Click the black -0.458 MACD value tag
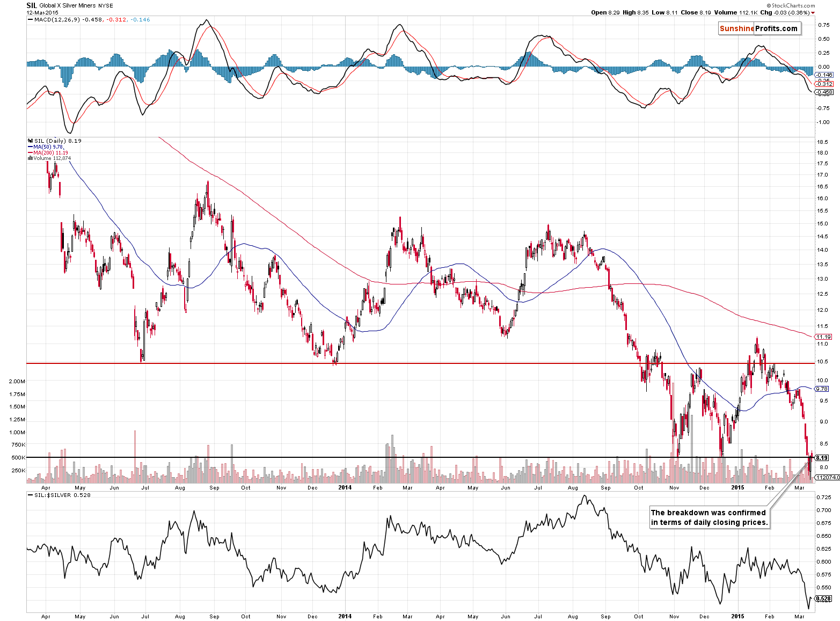Viewport: 840px width, 621px height. [x=824, y=92]
